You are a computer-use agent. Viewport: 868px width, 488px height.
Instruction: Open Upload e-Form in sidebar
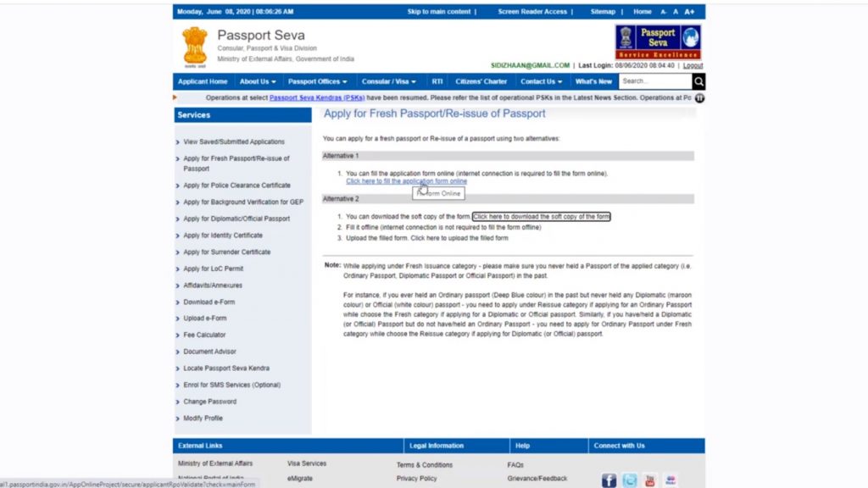pyautogui.click(x=205, y=319)
